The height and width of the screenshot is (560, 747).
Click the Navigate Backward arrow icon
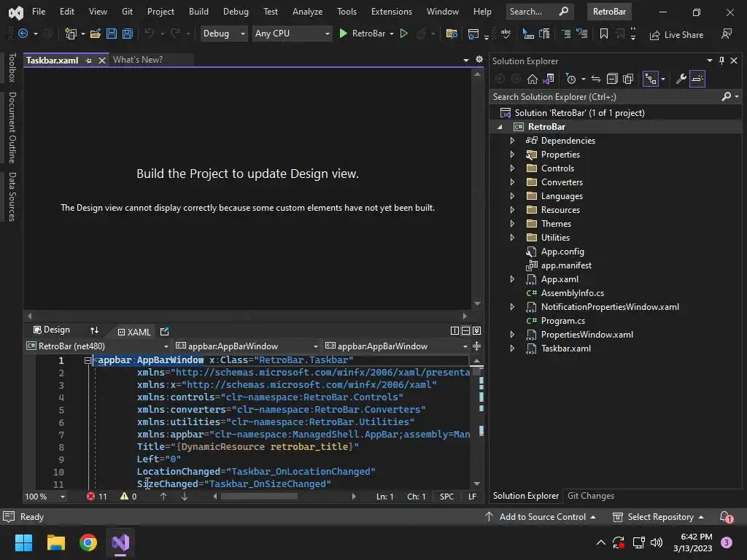pos(23,34)
